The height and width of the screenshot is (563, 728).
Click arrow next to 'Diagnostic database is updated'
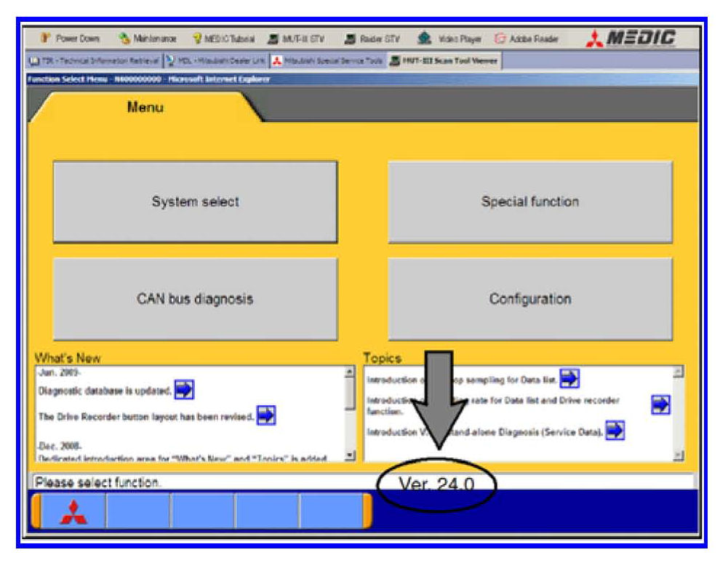tap(185, 390)
